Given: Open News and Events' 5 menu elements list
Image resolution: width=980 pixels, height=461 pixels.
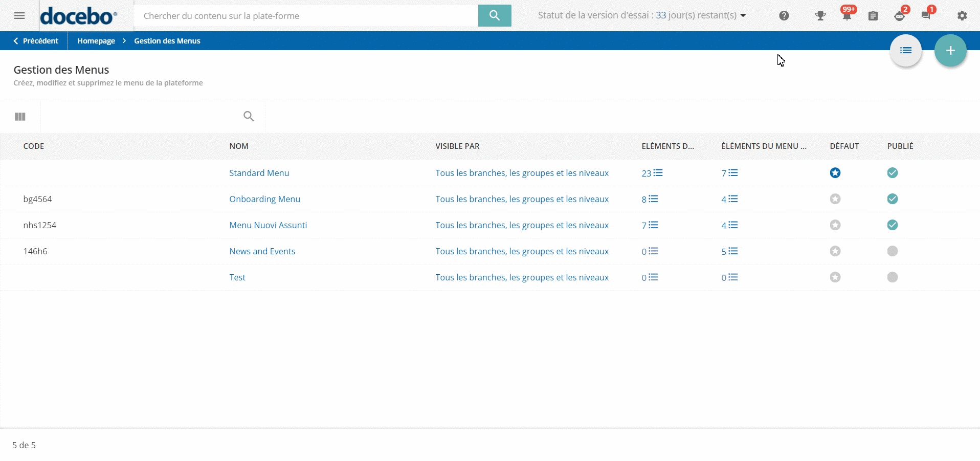Looking at the screenshot, I should 730,251.
